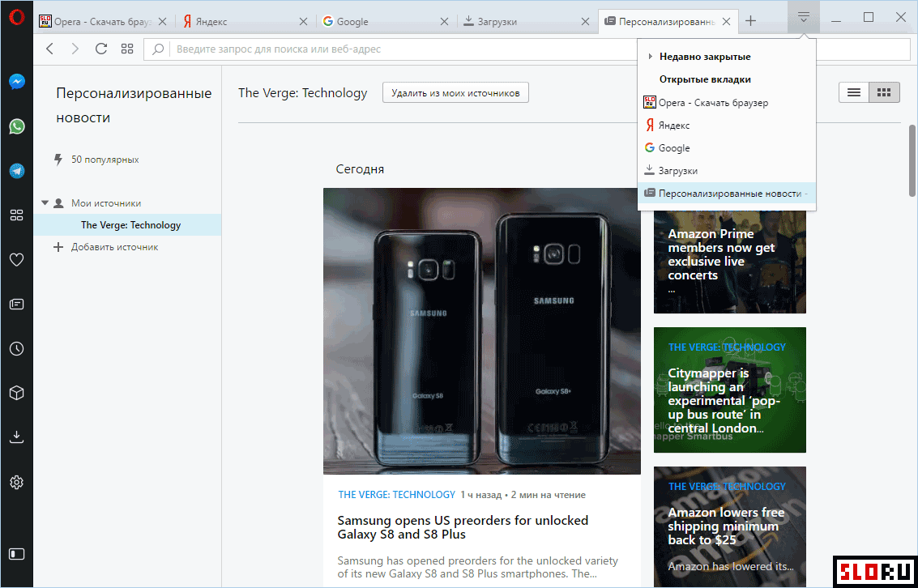
Task: Open History clock icon in the sidebar
Action: coord(16,349)
